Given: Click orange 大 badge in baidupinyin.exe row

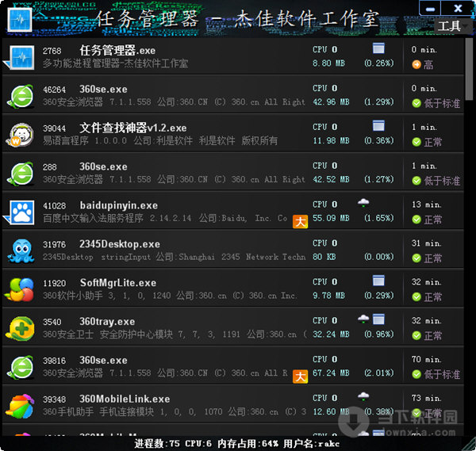Looking at the screenshot, I should pyautogui.click(x=300, y=221).
